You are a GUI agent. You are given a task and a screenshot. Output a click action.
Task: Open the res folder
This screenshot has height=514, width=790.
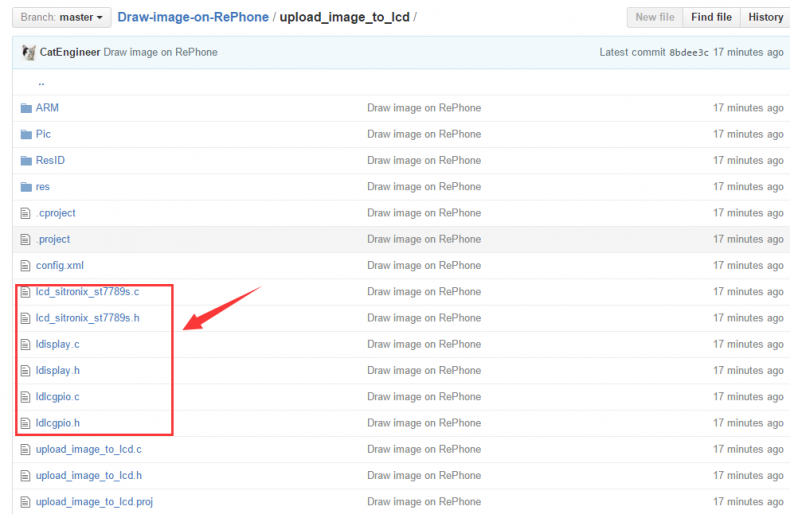click(42, 186)
